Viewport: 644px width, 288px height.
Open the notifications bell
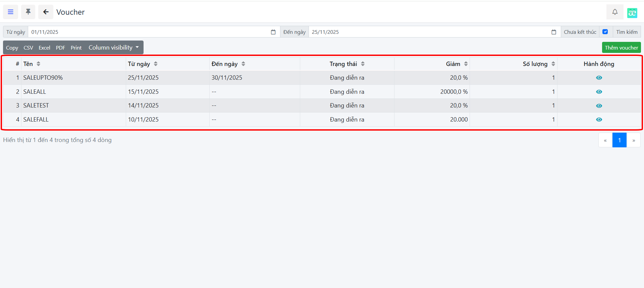click(614, 12)
